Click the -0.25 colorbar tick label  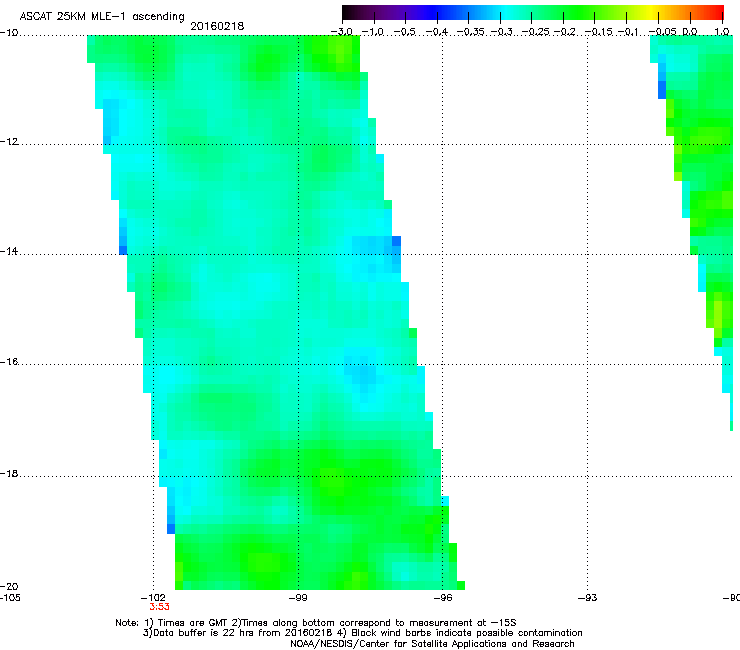point(535,32)
